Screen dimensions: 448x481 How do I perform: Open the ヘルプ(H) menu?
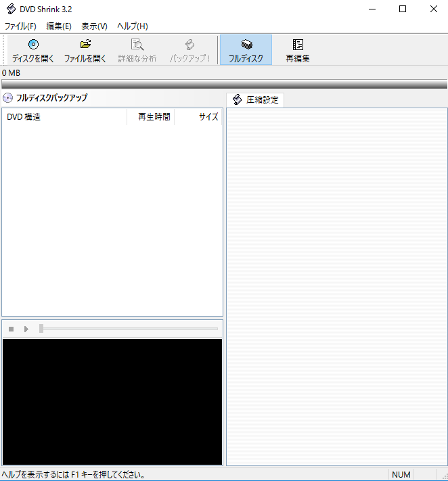(133, 26)
